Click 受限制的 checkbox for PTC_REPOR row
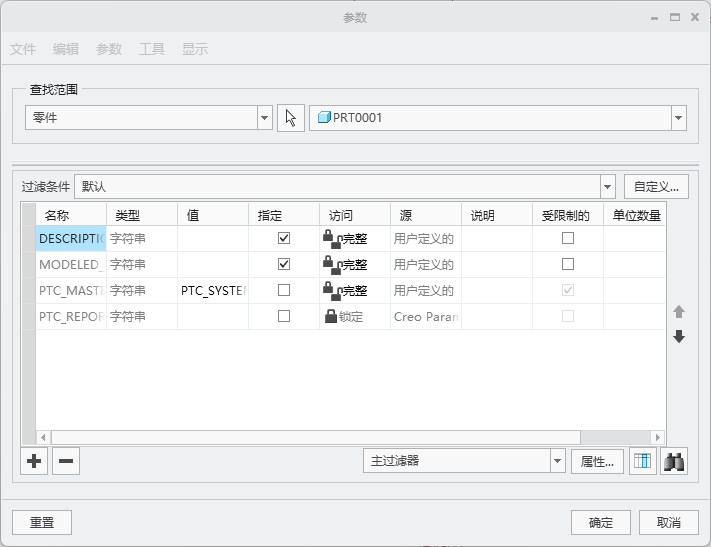The height and width of the screenshot is (547, 711). click(x=568, y=316)
